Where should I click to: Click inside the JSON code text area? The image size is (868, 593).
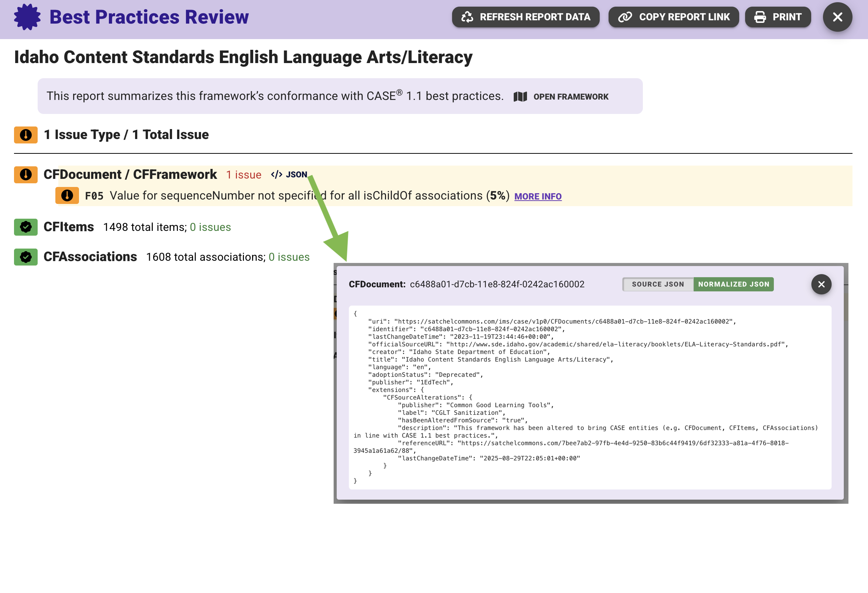[589, 398]
